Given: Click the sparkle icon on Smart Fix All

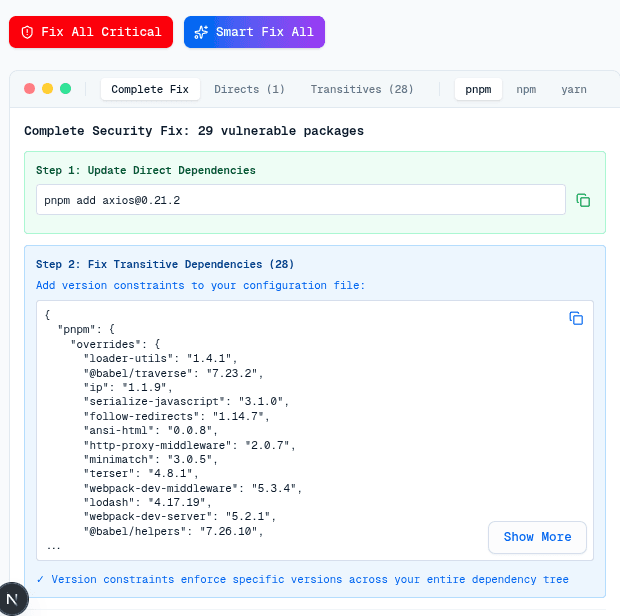Looking at the screenshot, I should coord(201,32).
